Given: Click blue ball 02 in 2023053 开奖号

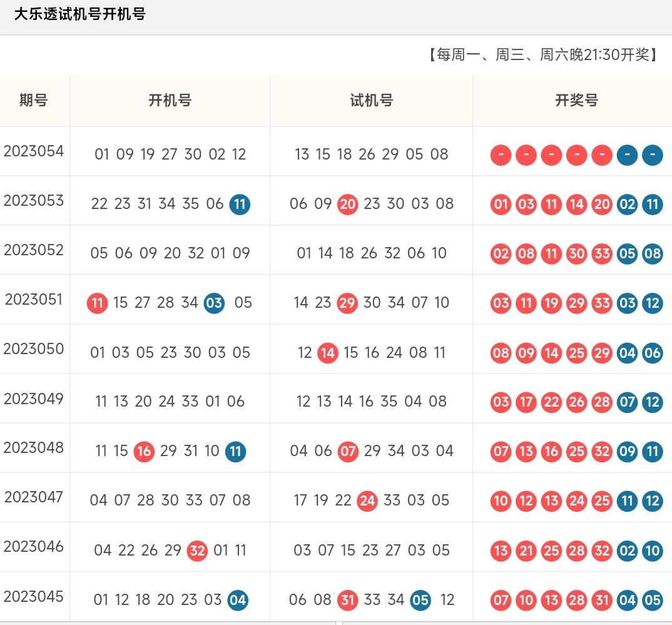Looking at the screenshot, I should point(627,204).
